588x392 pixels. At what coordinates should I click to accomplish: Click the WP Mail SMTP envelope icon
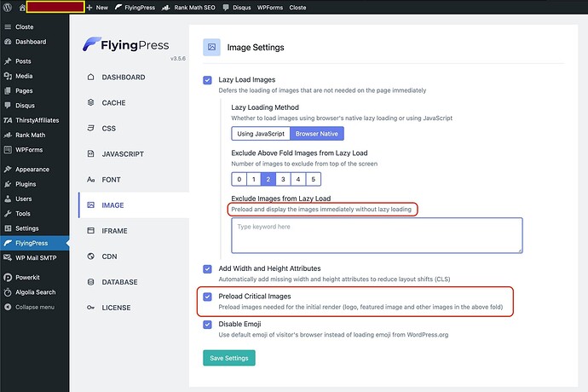[8, 257]
